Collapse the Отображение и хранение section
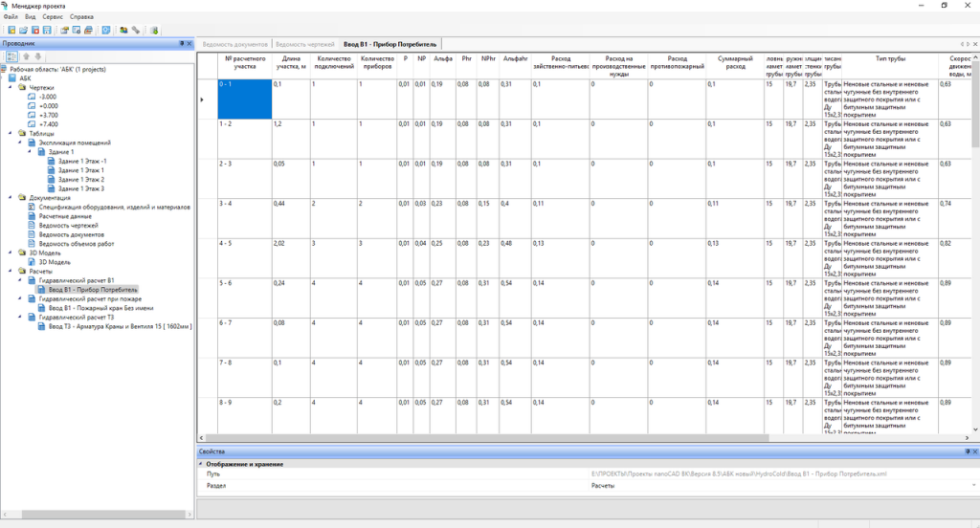The width and height of the screenshot is (980, 528). tap(201, 464)
